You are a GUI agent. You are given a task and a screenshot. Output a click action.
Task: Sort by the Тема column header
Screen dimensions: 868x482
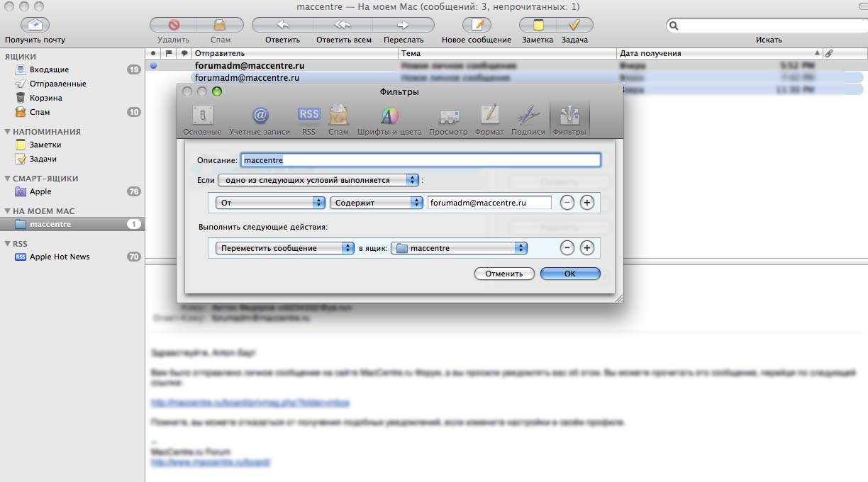click(x=508, y=53)
